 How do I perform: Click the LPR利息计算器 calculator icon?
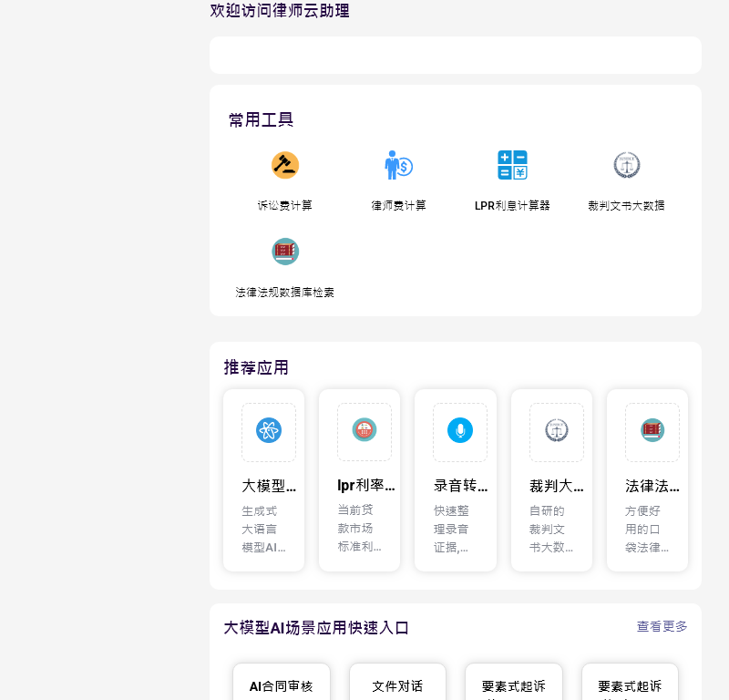(512, 165)
